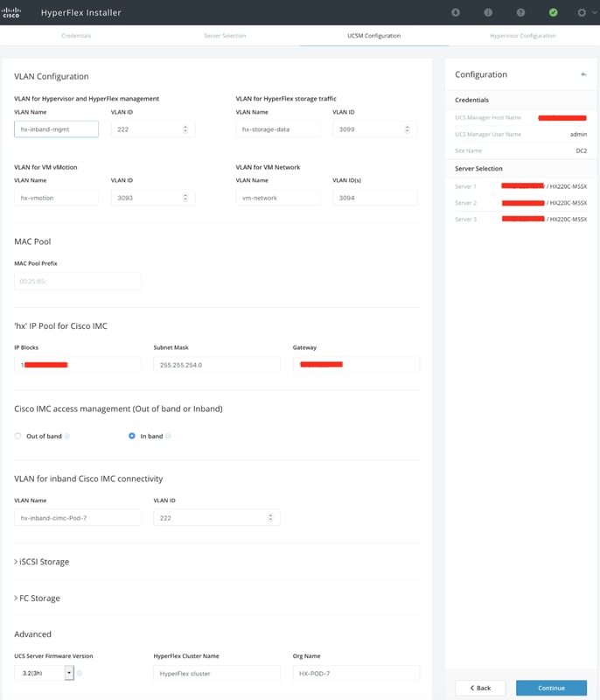Click the Server Selection section header in sidebar
600x700 pixels.
[x=520, y=168]
